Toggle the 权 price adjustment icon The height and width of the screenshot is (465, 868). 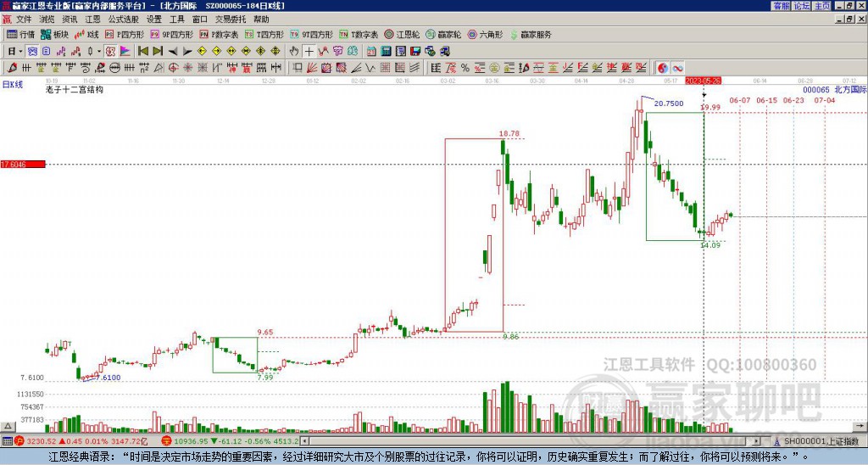(110, 52)
